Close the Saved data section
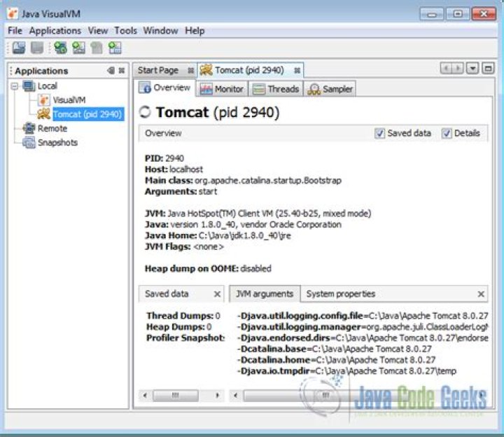The width and height of the screenshot is (504, 437). click(x=217, y=294)
